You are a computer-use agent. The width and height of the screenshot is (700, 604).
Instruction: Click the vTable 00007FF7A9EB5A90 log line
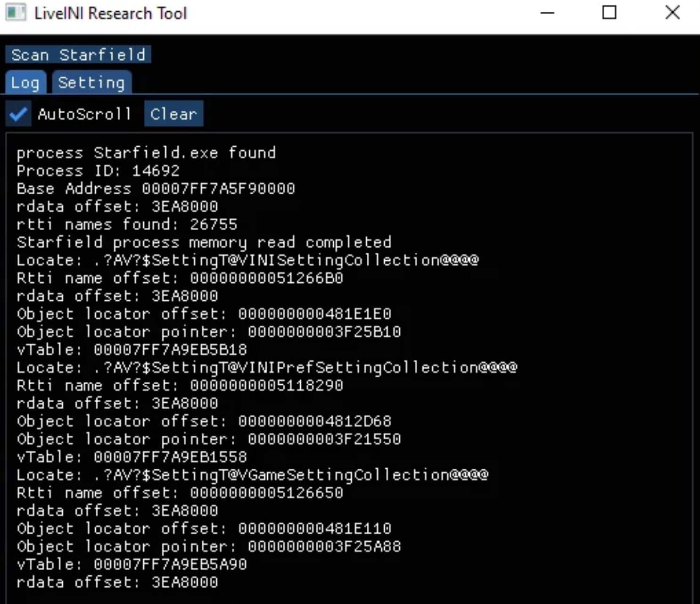[132, 564]
